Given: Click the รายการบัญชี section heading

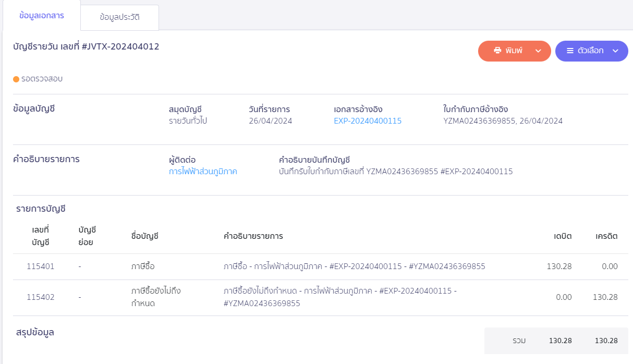Looking at the screenshot, I should click(41, 209).
